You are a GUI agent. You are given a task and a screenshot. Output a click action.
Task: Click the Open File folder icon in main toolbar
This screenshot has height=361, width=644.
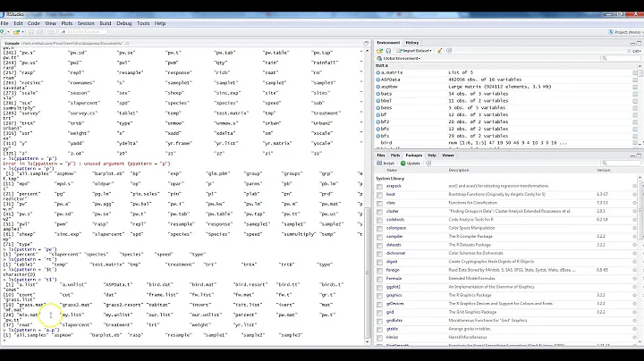coord(16,31)
